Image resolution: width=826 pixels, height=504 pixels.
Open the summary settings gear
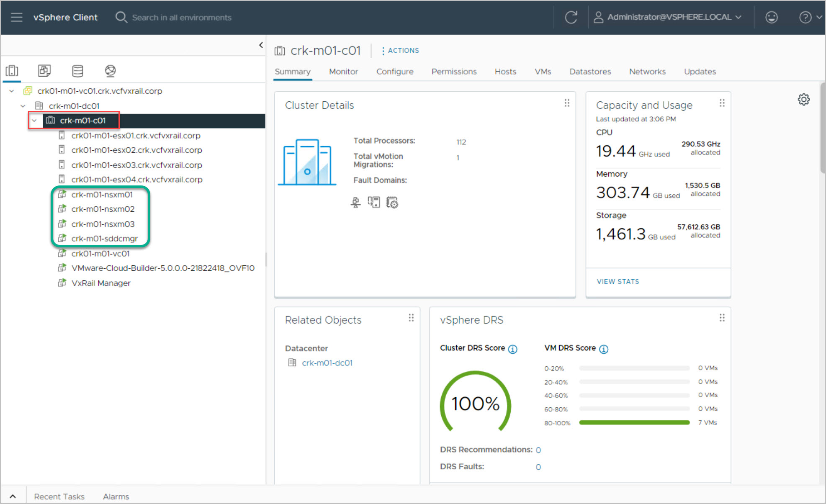pos(803,100)
